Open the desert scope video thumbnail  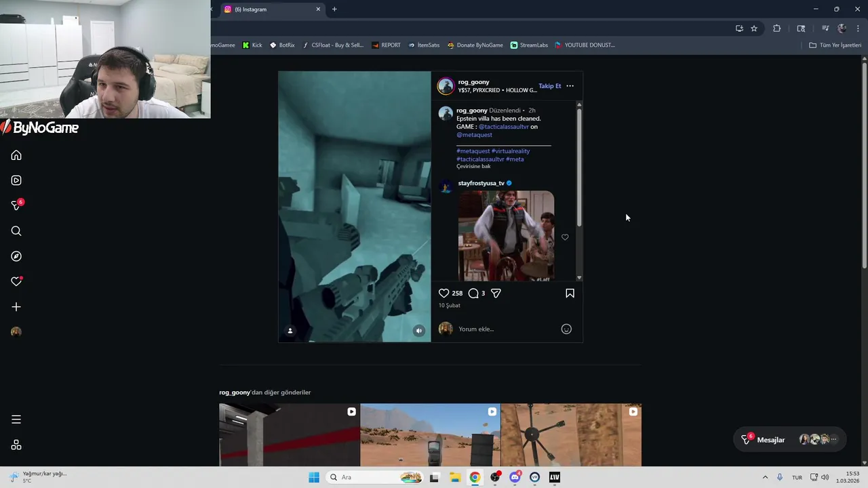click(x=430, y=435)
